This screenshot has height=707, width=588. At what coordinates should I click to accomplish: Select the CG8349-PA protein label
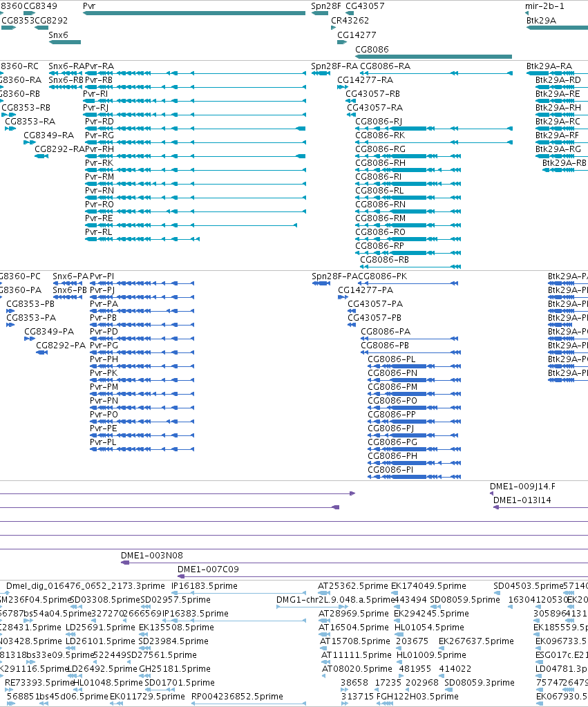coord(49,332)
